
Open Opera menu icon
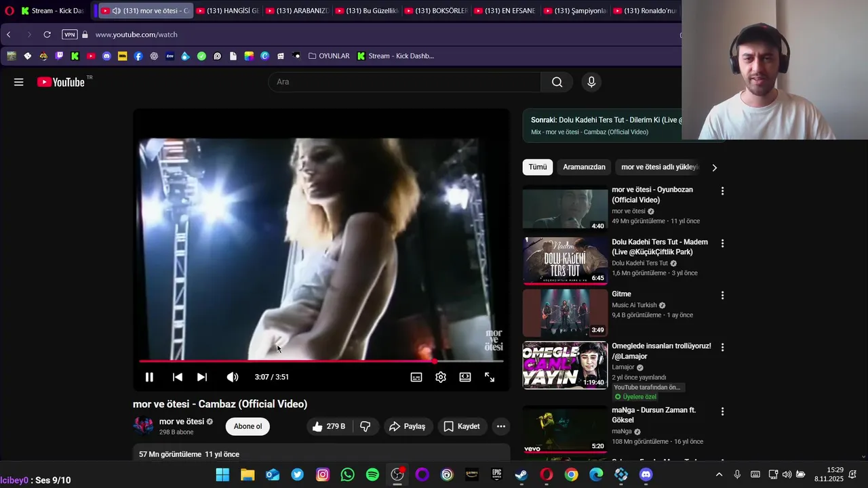[x=9, y=11]
